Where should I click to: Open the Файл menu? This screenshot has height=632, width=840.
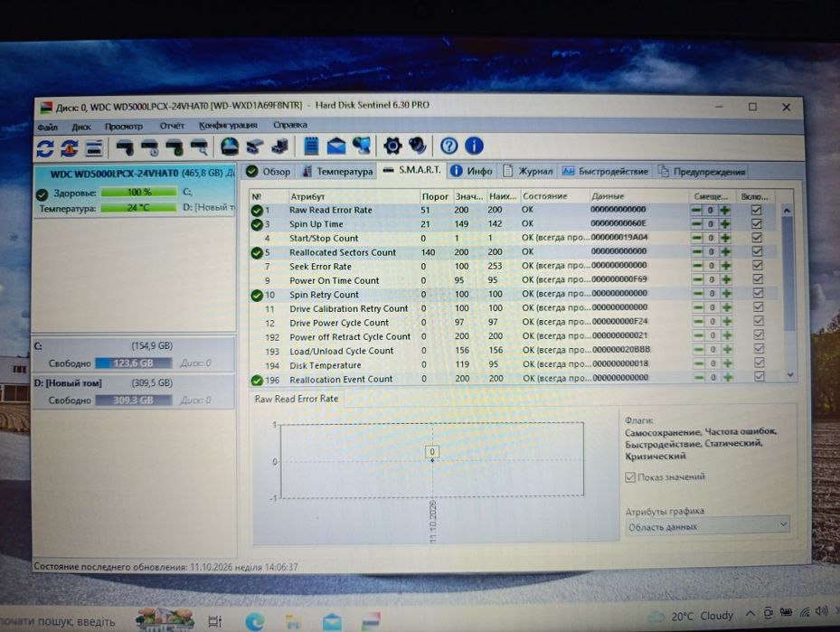tap(48, 127)
